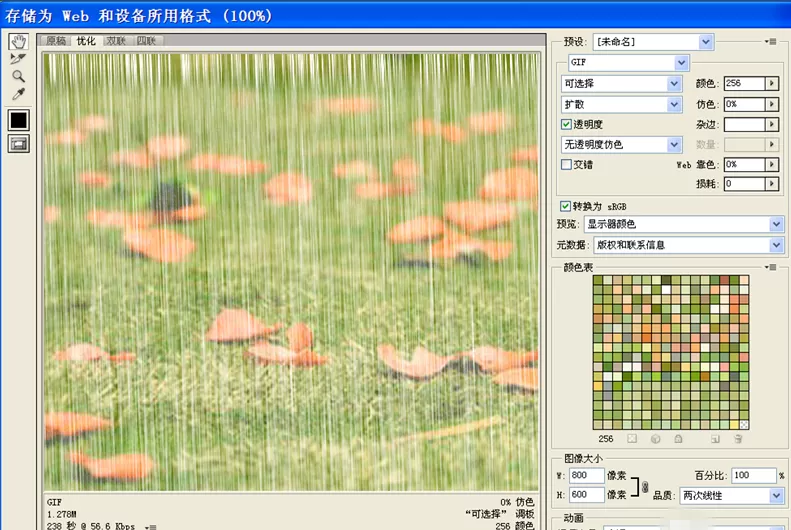Click the 百分比 field showing 100
The image size is (791, 530).
click(753, 475)
